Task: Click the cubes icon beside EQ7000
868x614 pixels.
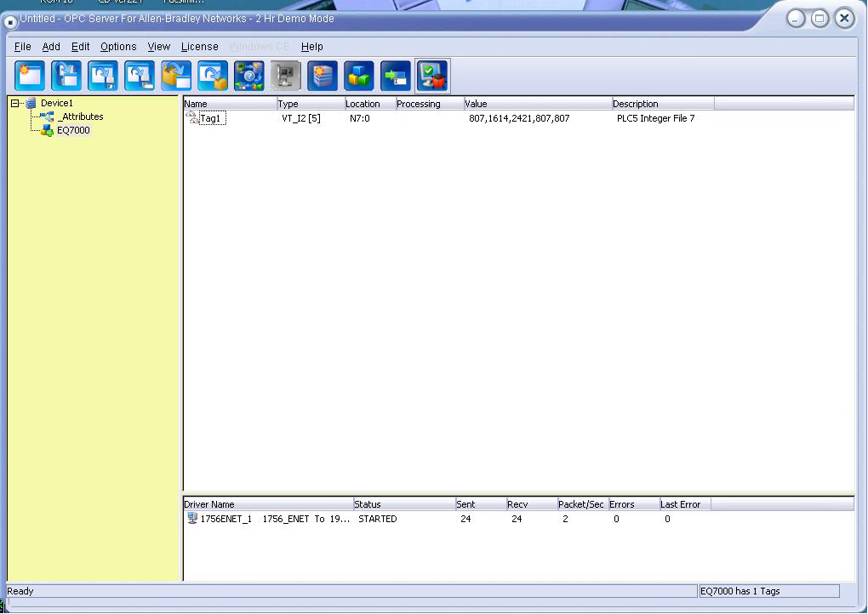Action: [48, 131]
